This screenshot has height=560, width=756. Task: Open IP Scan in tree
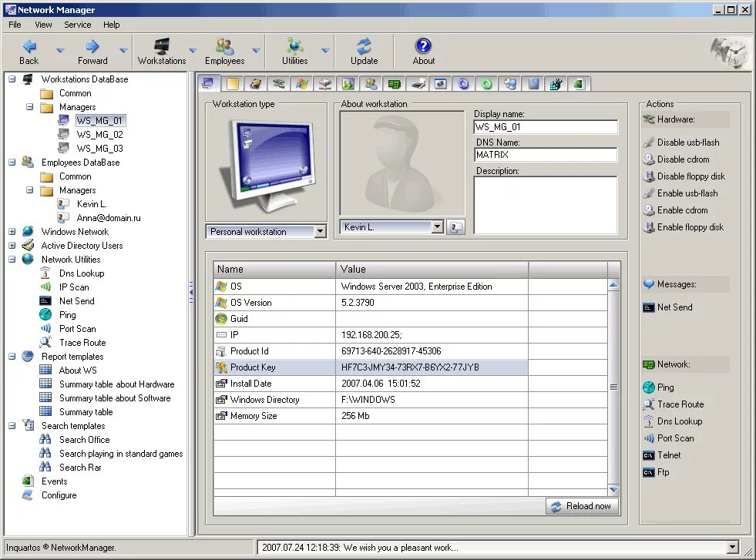pyautogui.click(x=74, y=287)
